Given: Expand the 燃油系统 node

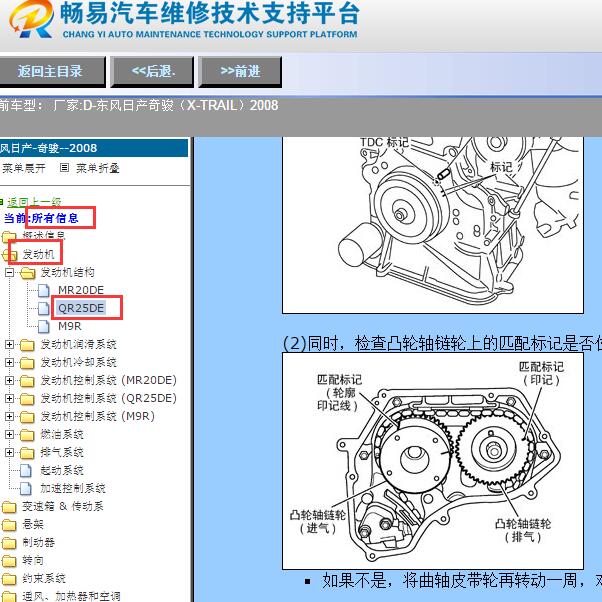Looking at the screenshot, I should (9, 435).
